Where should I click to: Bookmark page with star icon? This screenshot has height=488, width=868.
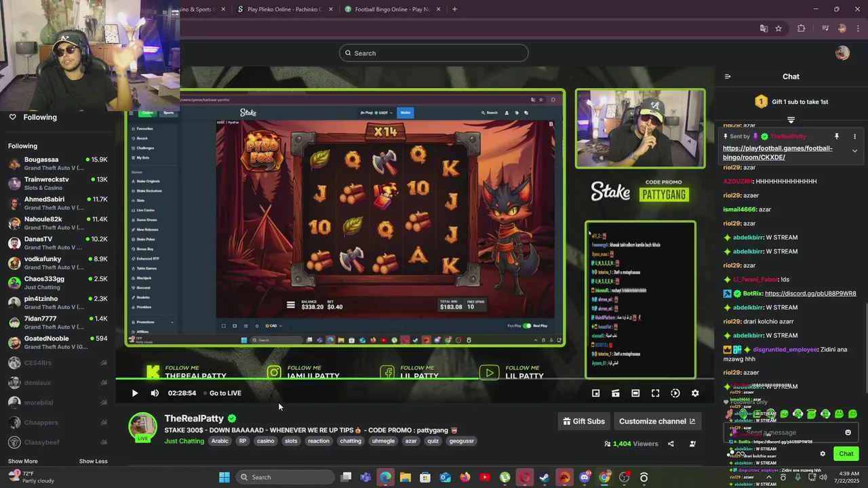[x=778, y=28]
